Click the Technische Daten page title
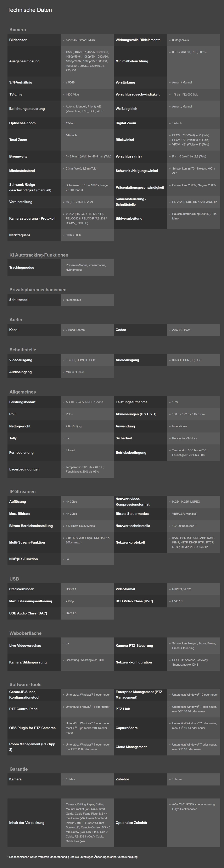Image resolution: width=224 pixels, height=868 pixels. coord(30,10)
